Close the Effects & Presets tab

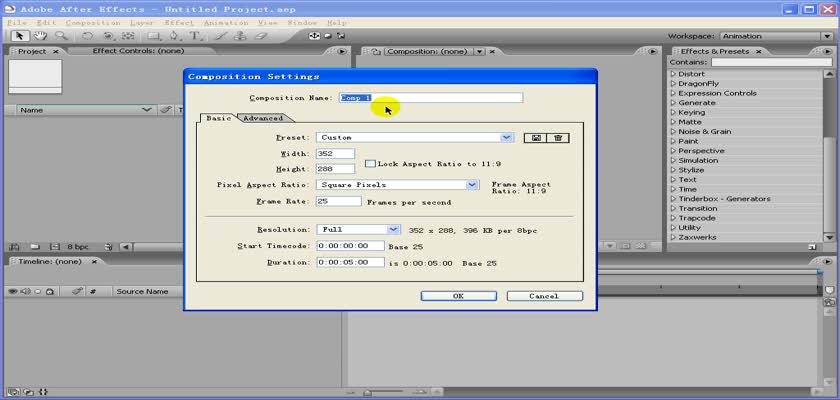pos(759,51)
